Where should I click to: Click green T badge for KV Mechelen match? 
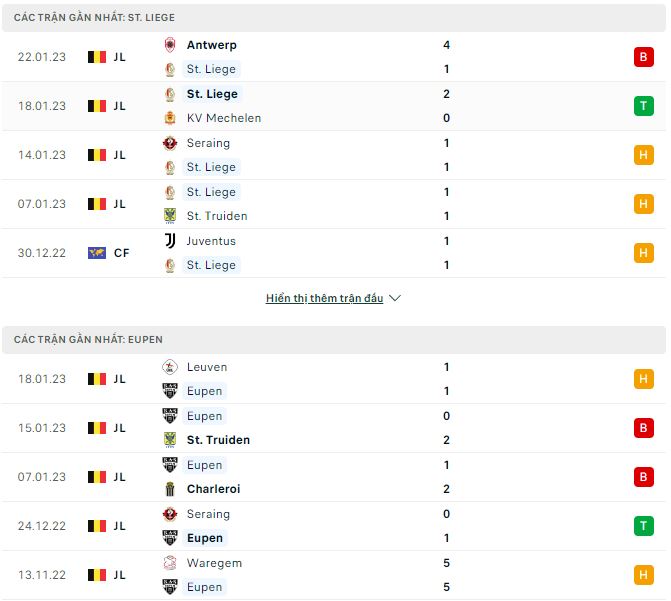pos(643,106)
